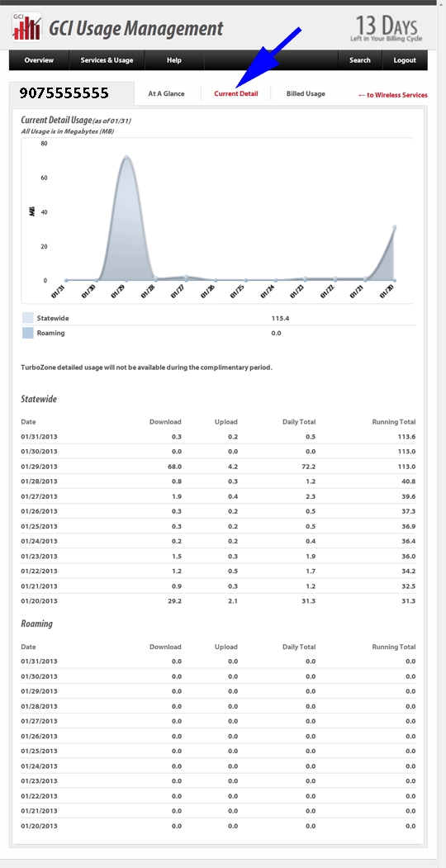Image resolution: width=446 pixels, height=868 pixels.
Task: Click the Statewide Running Total column header
Action: click(x=394, y=422)
